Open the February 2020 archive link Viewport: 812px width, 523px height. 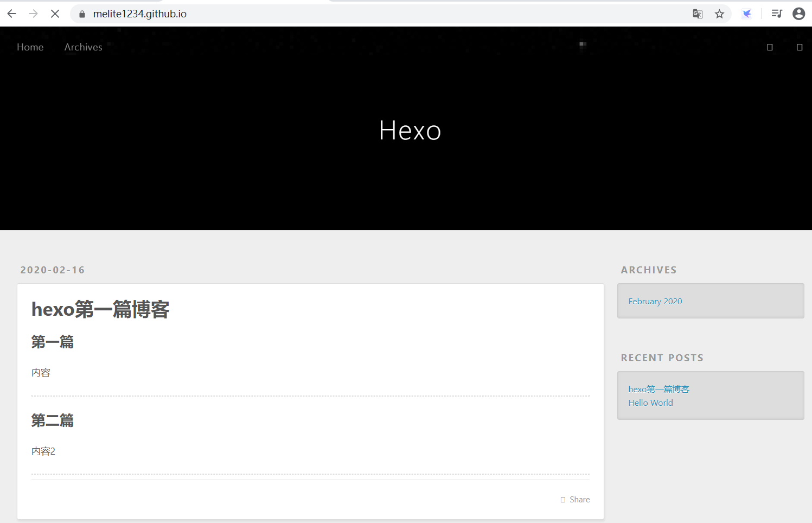655,301
